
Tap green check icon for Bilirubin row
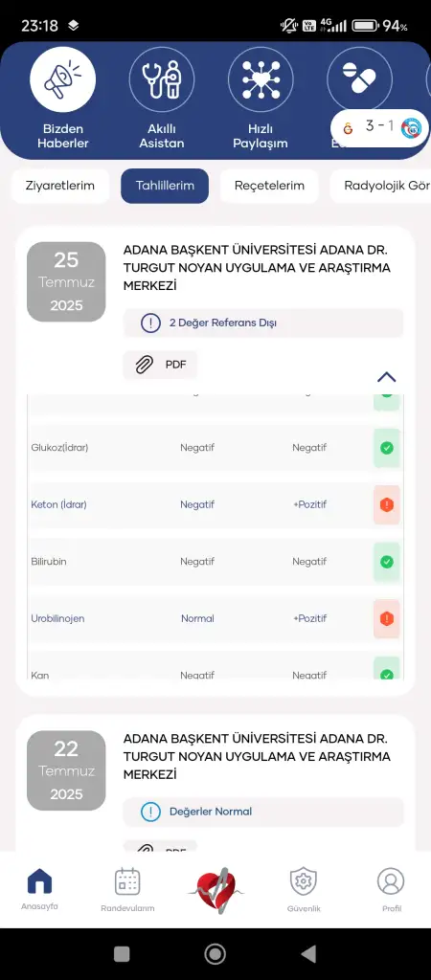(x=387, y=562)
